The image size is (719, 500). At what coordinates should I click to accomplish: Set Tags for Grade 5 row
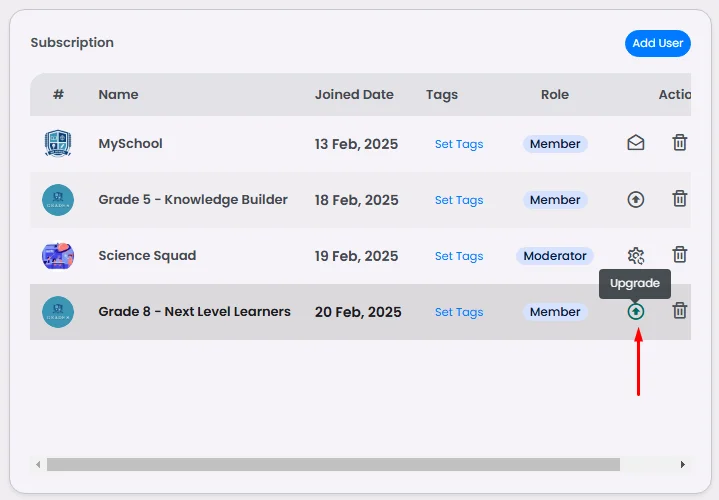click(459, 200)
